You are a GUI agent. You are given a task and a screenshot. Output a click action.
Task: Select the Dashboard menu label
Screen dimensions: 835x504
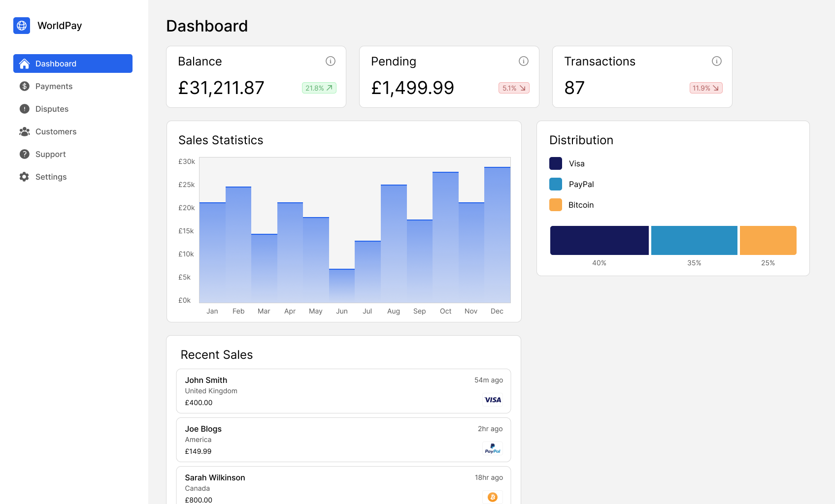click(56, 63)
